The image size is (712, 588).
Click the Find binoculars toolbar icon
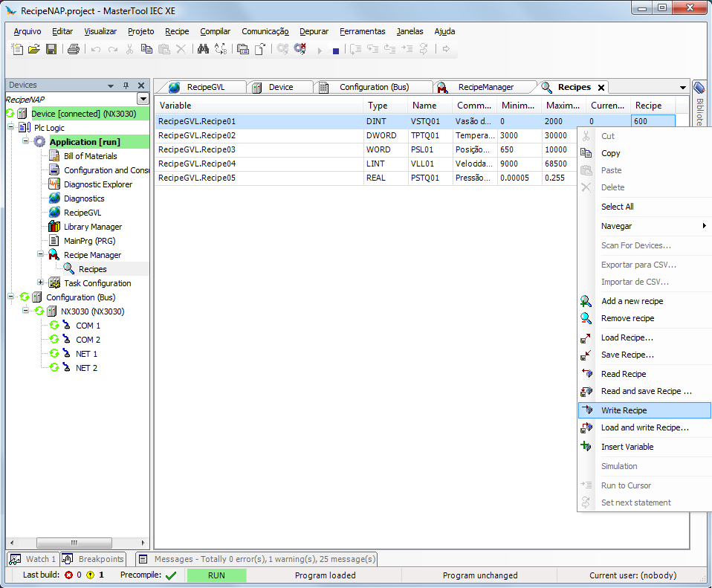click(203, 49)
